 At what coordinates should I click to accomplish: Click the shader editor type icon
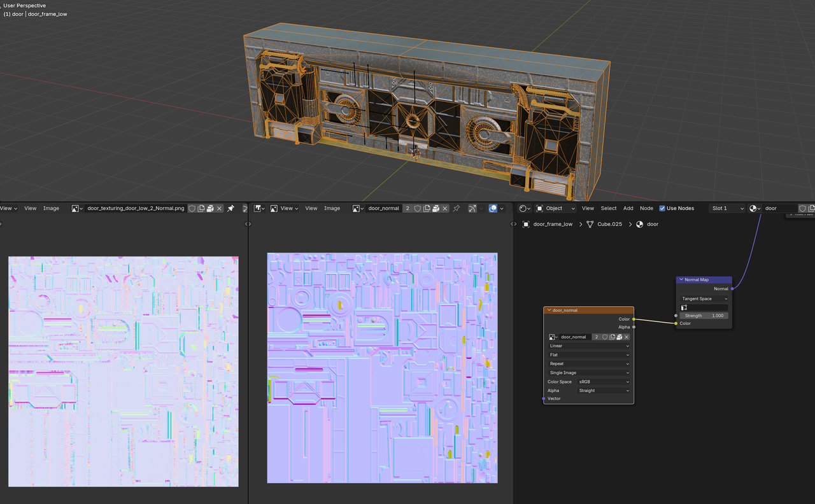pyautogui.click(x=524, y=208)
